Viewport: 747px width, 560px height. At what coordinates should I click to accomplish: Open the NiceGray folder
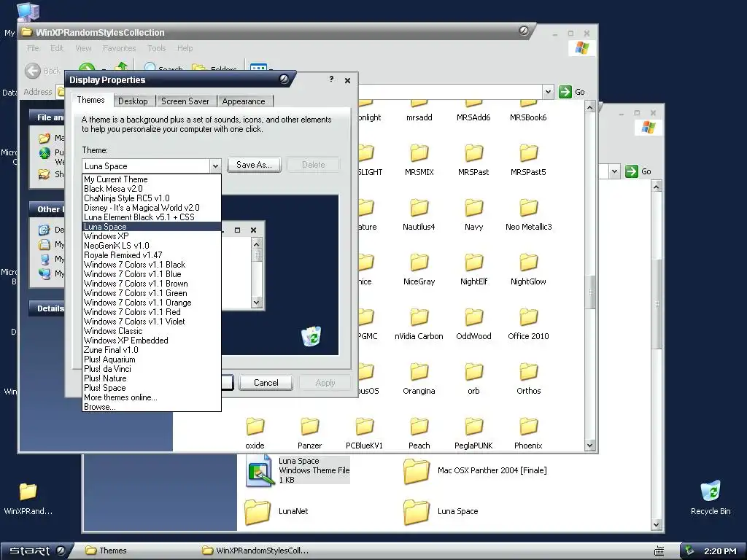pos(419,262)
